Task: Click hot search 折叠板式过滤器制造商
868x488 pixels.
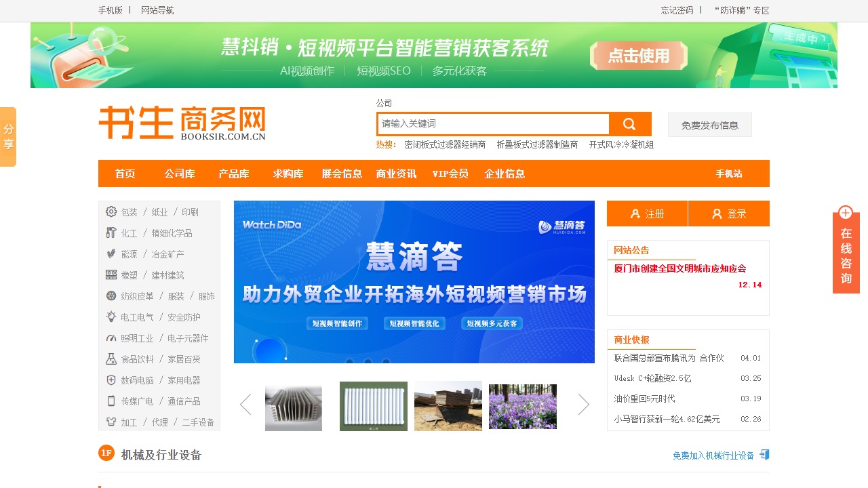Action: tap(537, 144)
